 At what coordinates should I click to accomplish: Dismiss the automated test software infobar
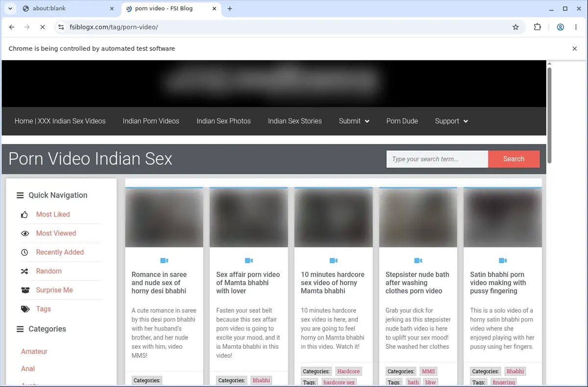574,48
